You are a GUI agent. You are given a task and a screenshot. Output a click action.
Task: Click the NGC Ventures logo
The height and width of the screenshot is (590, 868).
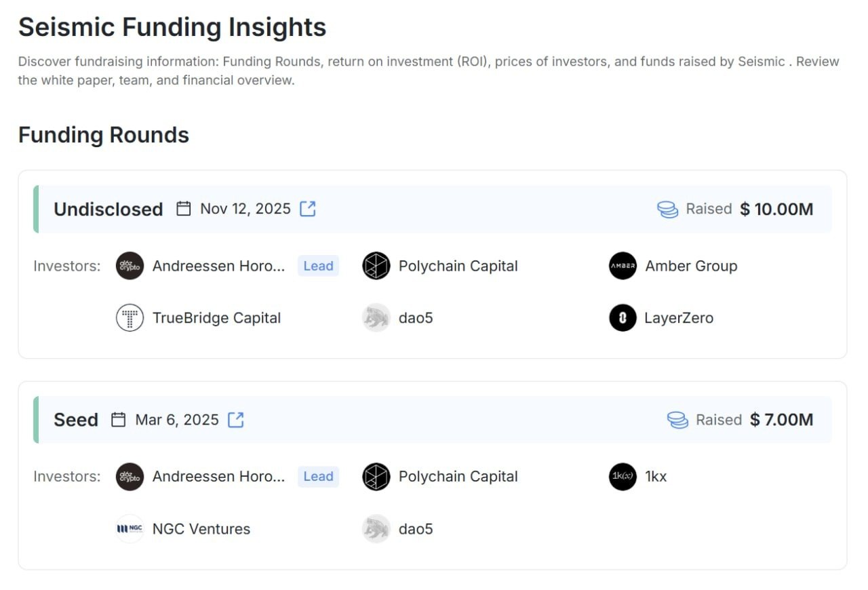click(x=130, y=529)
